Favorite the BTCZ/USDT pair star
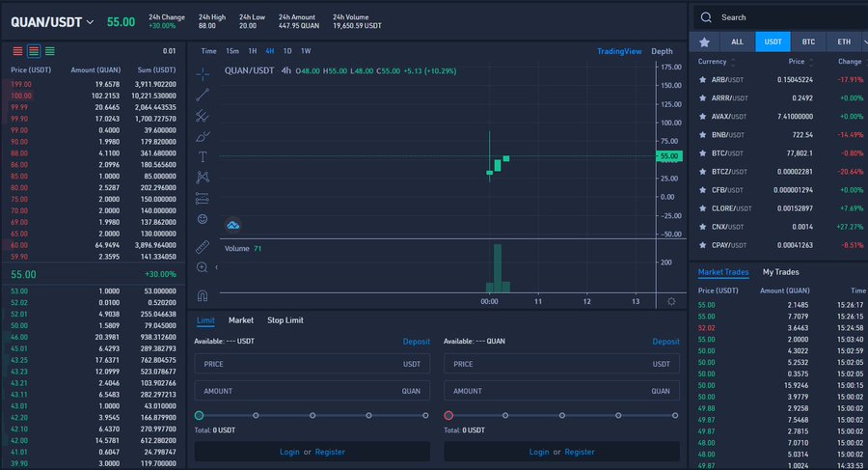This screenshot has width=868, height=470. [x=702, y=171]
